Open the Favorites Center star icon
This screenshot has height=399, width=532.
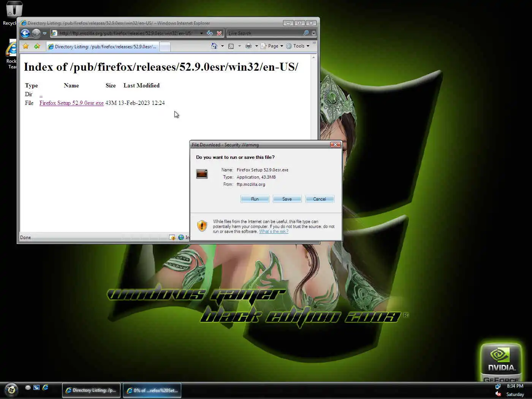(x=25, y=46)
